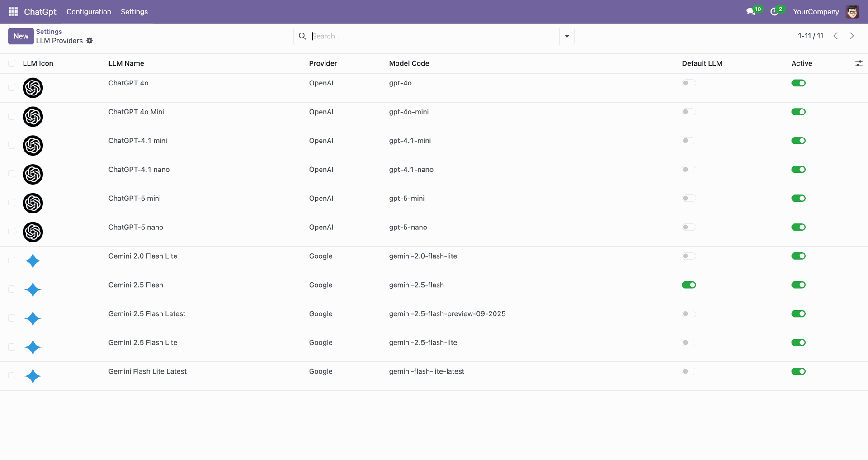Sort by the LLM Name column header
Image resolution: width=868 pixels, height=460 pixels.
pyautogui.click(x=126, y=63)
